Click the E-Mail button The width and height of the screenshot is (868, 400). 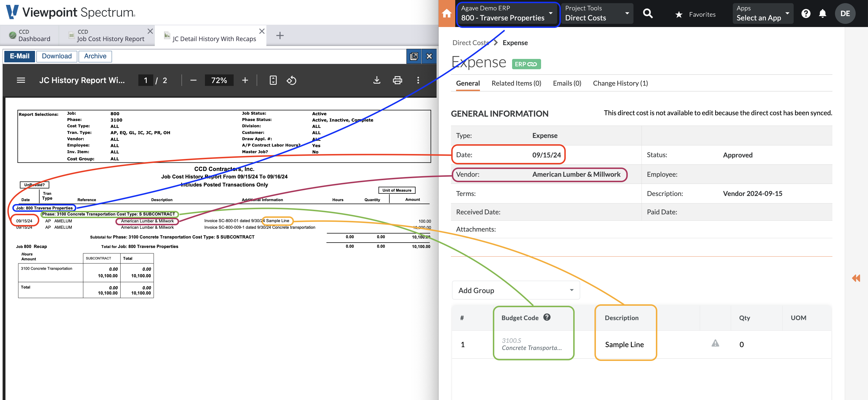click(x=20, y=56)
